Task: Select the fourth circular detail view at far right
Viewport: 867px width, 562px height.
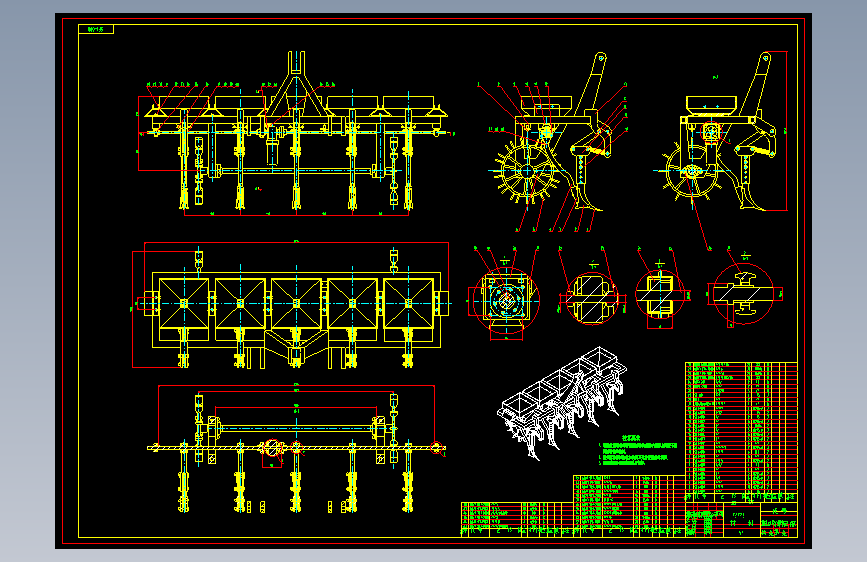Action: (x=744, y=294)
